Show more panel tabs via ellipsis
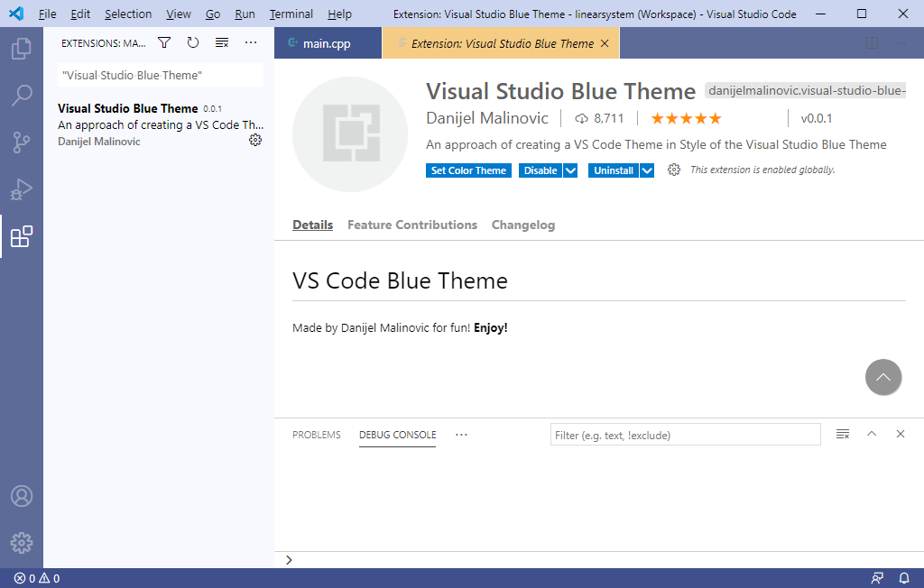The image size is (924, 588). click(x=461, y=435)
